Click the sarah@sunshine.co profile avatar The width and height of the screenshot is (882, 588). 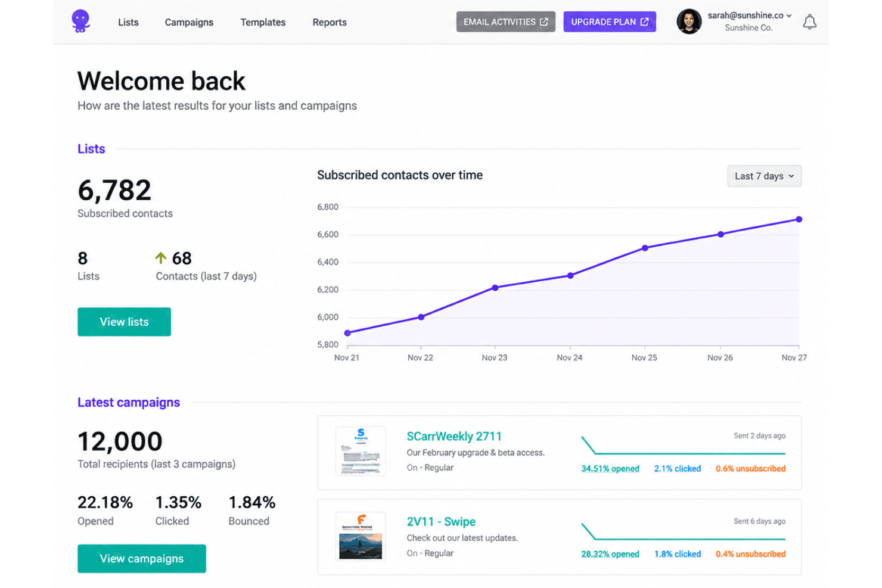click(x=689, y=21)
